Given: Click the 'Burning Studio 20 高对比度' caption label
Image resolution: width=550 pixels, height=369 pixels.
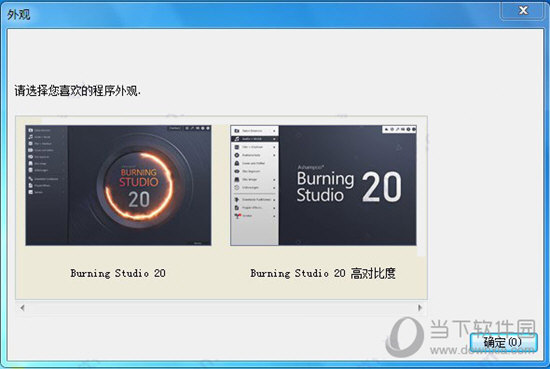Looking at the screenshot, I should (323, 273).
